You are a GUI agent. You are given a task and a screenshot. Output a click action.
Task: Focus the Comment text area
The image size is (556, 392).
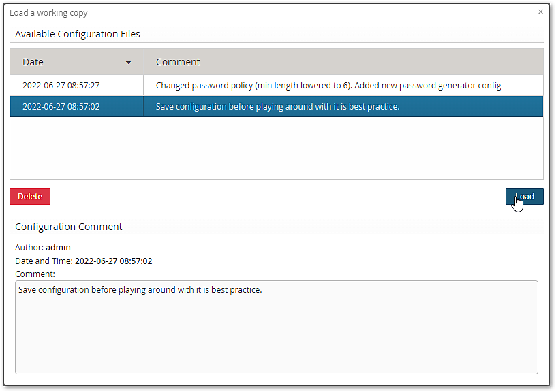click(x=276, y=327)
